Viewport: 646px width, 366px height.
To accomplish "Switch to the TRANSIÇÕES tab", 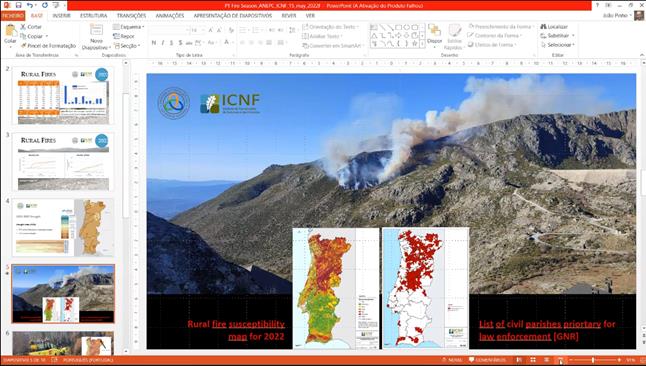I will point(131,15).
